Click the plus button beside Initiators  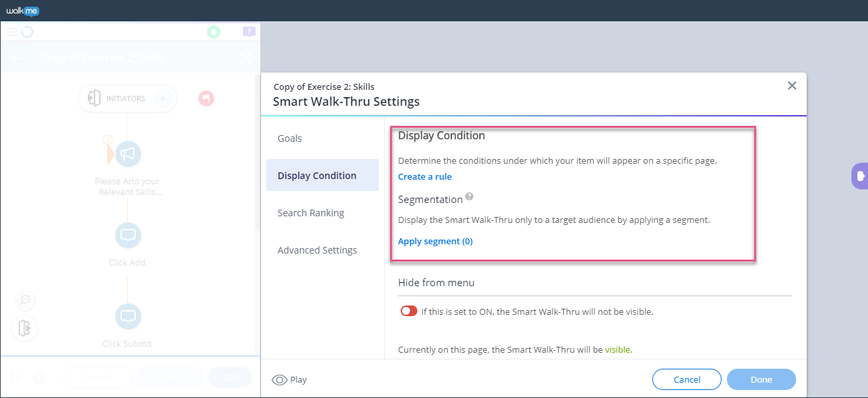click(x=162, y=99)
